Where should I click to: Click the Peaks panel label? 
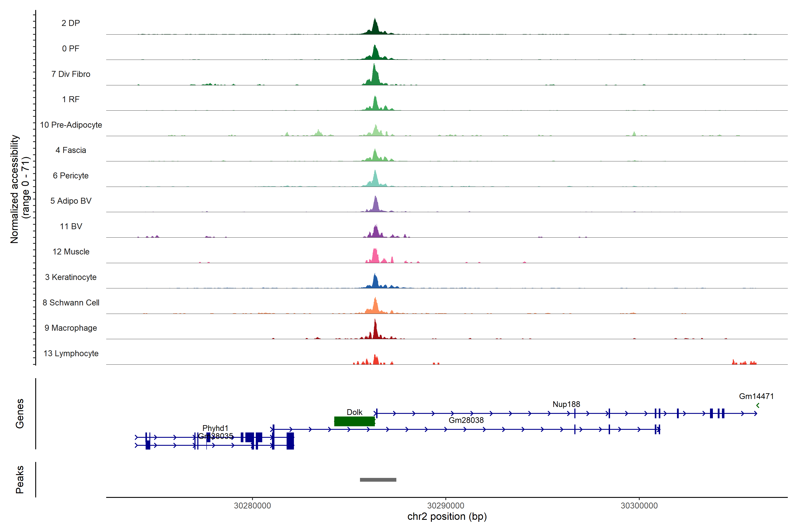[20, 479]
